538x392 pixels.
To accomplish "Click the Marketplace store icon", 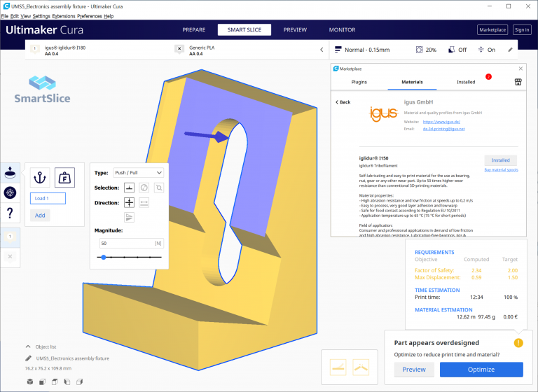I will [x=518, y=82].
